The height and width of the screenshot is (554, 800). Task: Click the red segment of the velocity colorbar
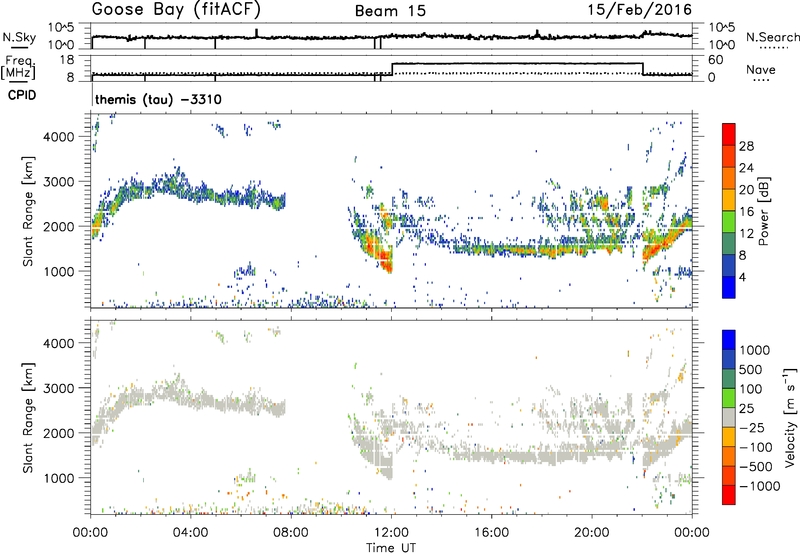pos(729,495)
